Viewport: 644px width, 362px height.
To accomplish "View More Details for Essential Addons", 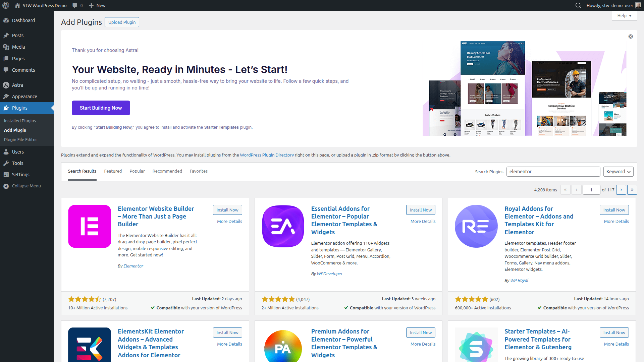I will point(423,222).
